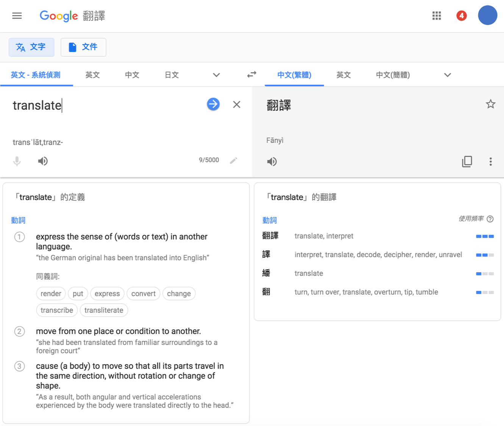Viewport: 504px width, 426px height.
Task: Listen to translated text 翻譯 audio
Action: pyautogui.click(x=272, y=162)
